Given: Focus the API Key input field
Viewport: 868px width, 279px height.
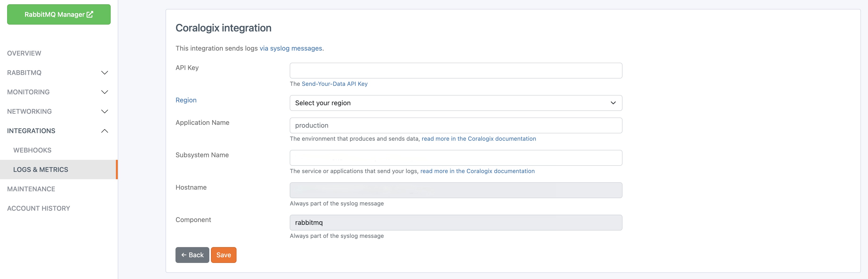Looking at the screenshot, I should (456, 70).
